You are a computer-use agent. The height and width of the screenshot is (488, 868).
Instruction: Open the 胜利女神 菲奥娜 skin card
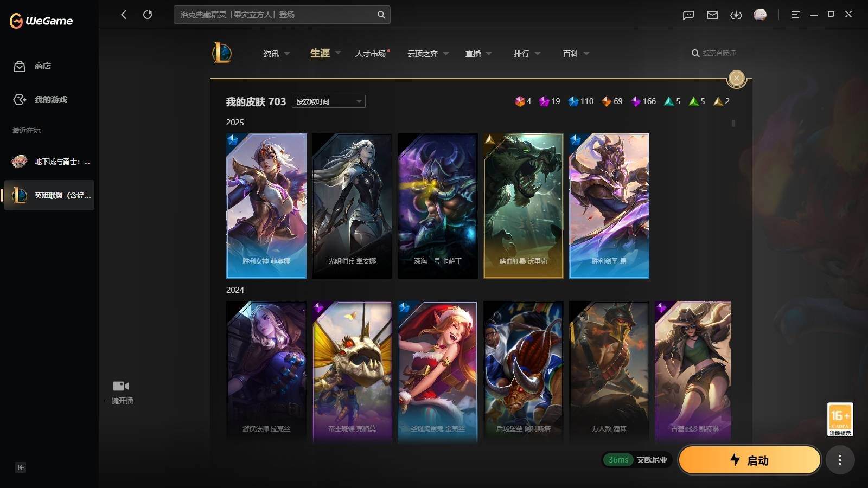coord(266,206)
